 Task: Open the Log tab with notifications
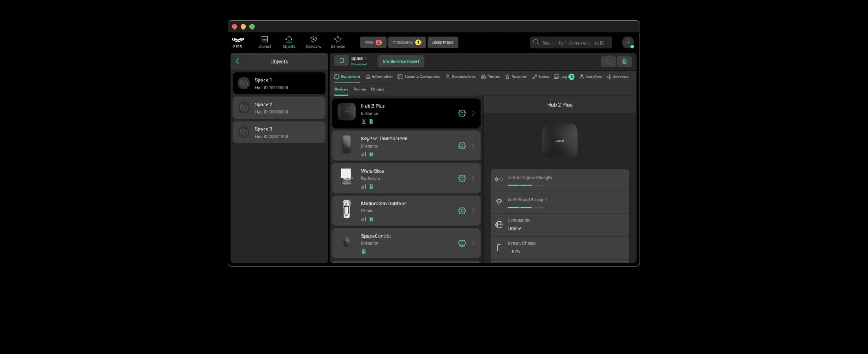563,76
